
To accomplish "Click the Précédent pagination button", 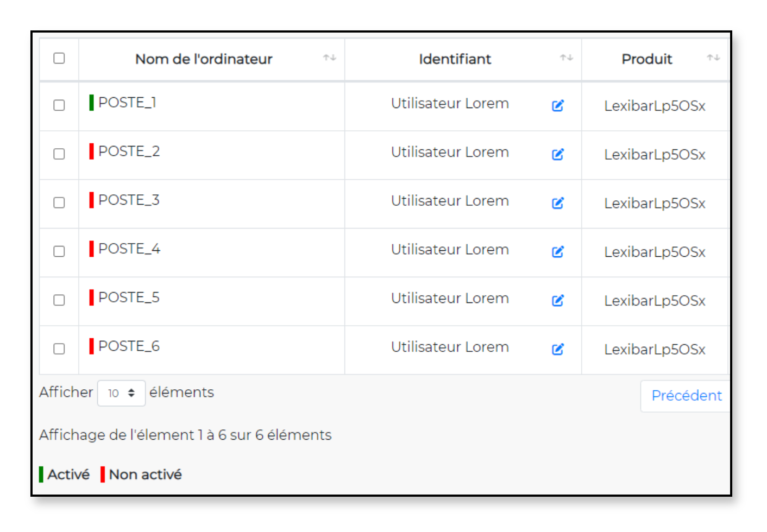I will (x=686, y=396).
